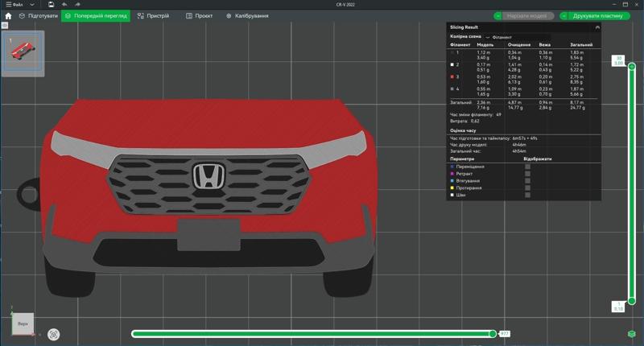Click the Redo arrow icon

tap(77, 5)
